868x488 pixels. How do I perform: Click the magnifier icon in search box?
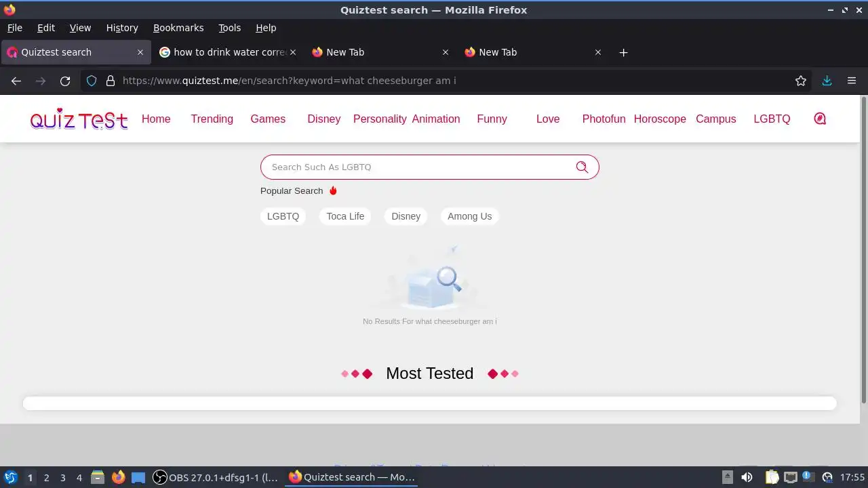pos(582,167)
